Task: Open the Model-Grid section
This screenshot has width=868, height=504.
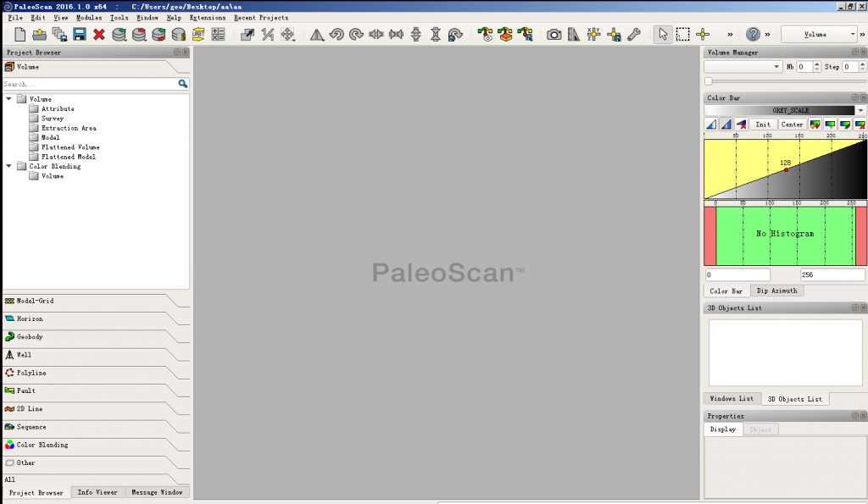Action: tap(97, 301)
